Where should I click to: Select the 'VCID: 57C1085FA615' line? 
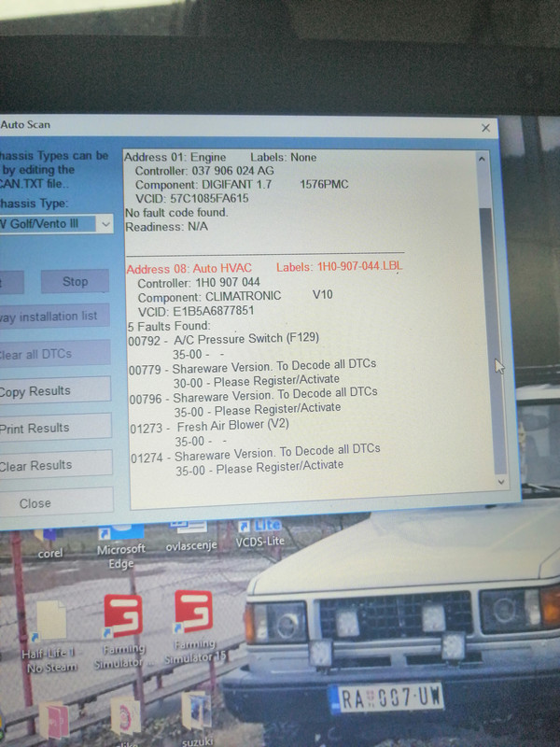192,198
